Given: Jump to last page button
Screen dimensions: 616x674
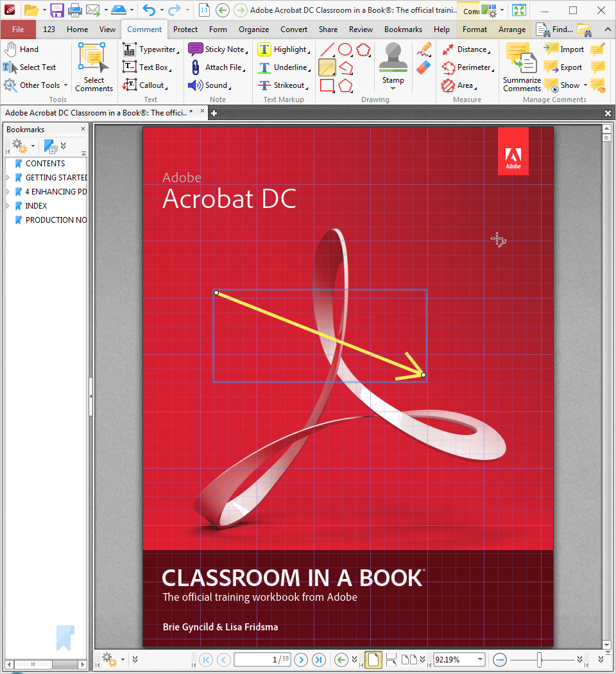Looking at the screenshot, I should (x=319, y=659).
